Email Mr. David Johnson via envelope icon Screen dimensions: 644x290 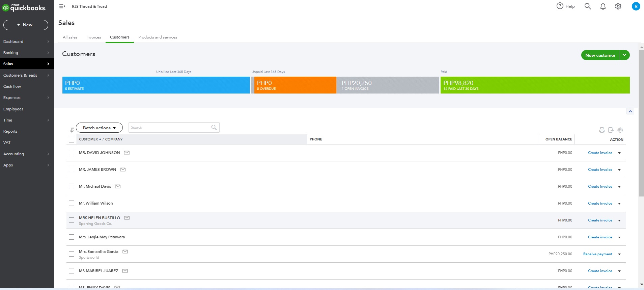[x=127, y=153]
